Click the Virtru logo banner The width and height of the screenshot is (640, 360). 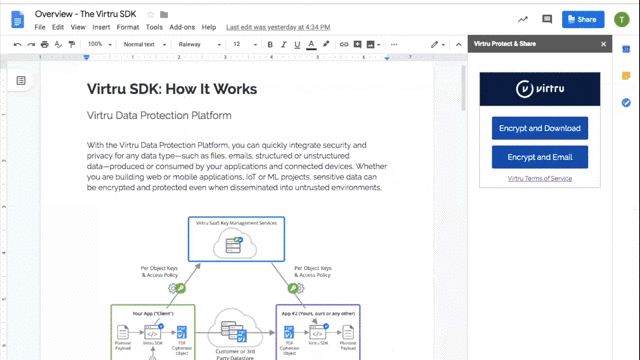(x=540, y=89)
